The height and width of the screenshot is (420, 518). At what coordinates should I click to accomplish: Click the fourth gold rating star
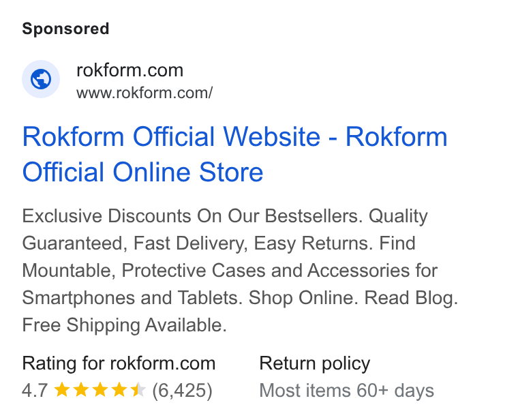pyautogui.click(x=119, y=390)
